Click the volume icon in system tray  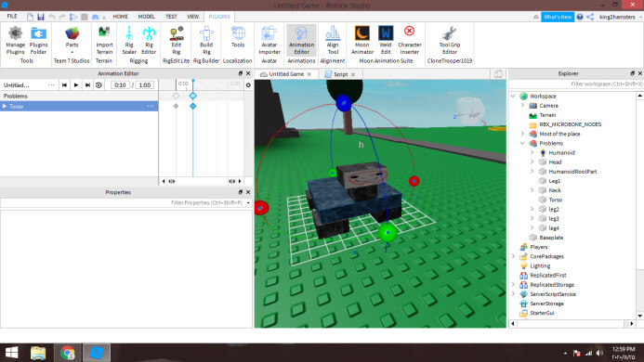point(599,353)
